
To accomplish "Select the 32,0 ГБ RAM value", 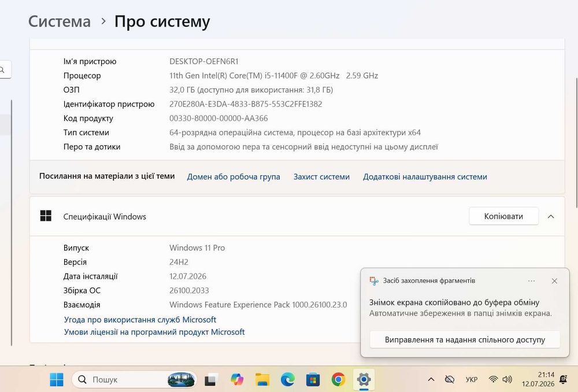I will click(x=251, y=90).
